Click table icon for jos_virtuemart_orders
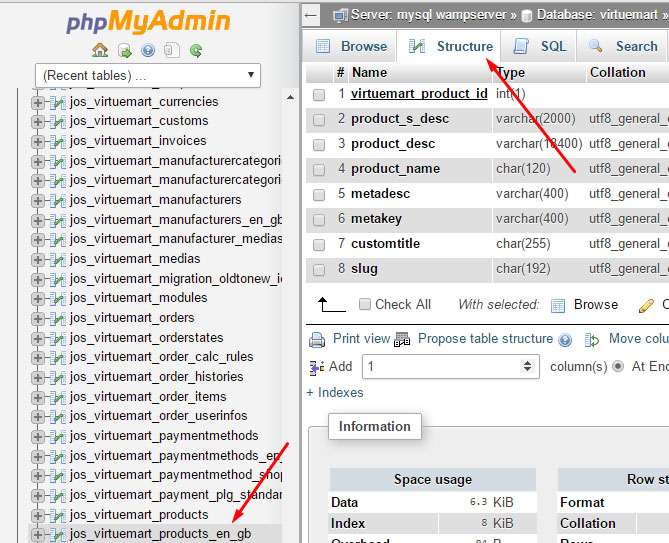The height and width of the screenshot is (543, 669). pos(57,318)
